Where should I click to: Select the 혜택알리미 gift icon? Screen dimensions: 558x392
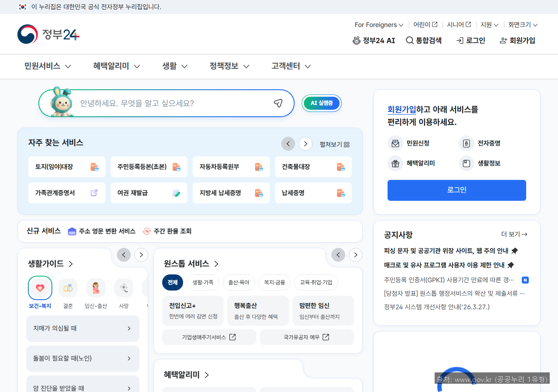pyautogui.click(x=395, y=163)
